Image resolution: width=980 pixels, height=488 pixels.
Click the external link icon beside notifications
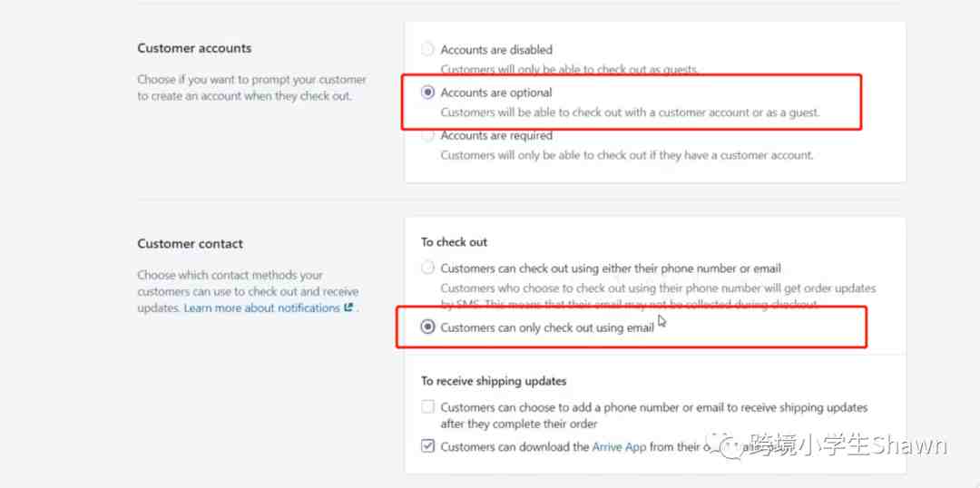click(348, 308)
